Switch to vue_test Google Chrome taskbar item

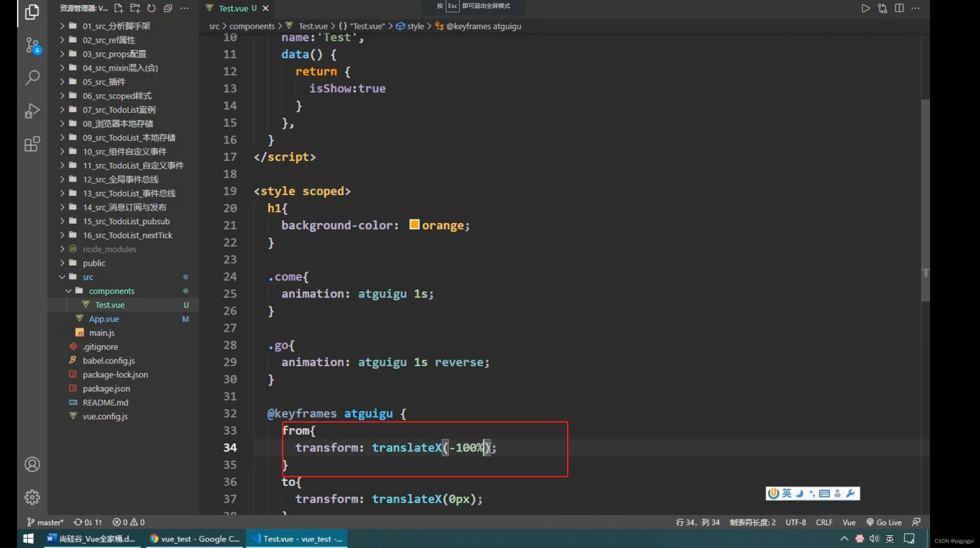pyautogui.click(x=195, y=538)
